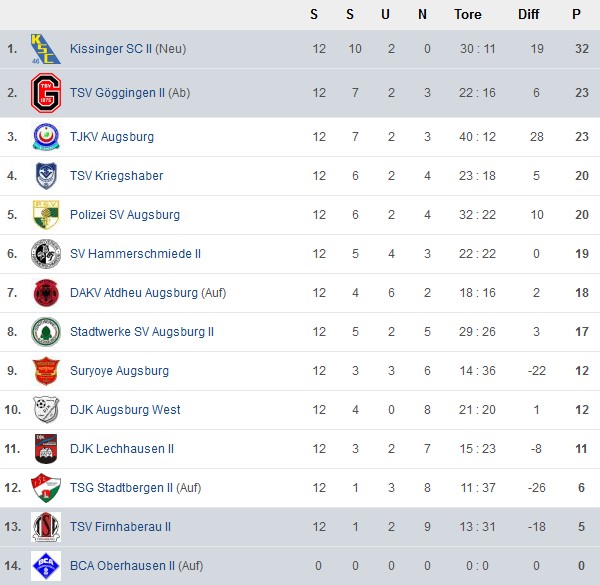
Task: Click the TSV Kriegshaber crest icon
Action: pyautogui.click(x=46, y=176)
